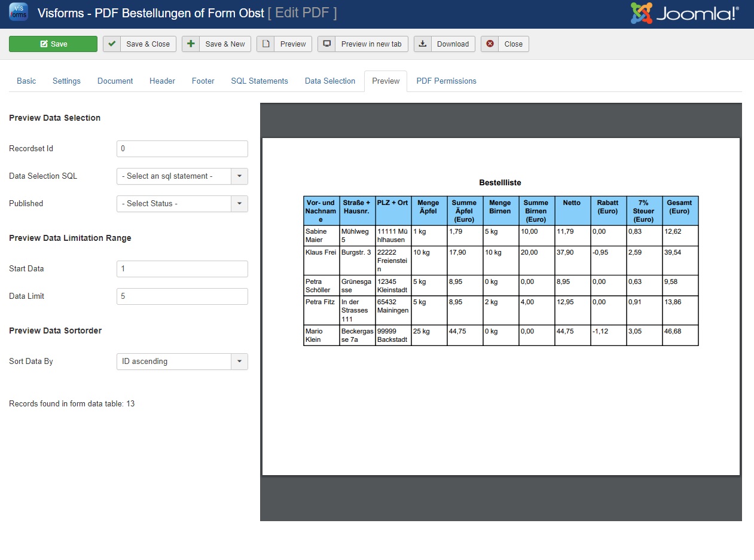Image resolution: width=754 pixels, height=560 pixels.
Task: Click the Data Limit input box
Action: [x=182, y=296]
